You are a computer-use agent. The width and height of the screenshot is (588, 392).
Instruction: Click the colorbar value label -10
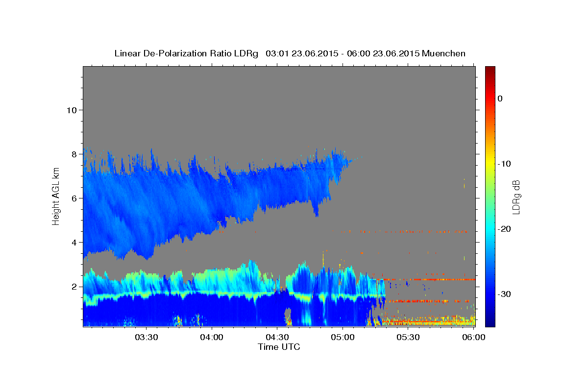pos(505,164)
